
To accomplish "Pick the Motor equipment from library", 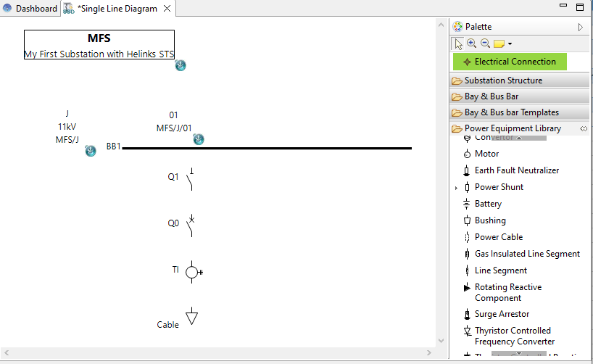I will click(x=486, y=154).
